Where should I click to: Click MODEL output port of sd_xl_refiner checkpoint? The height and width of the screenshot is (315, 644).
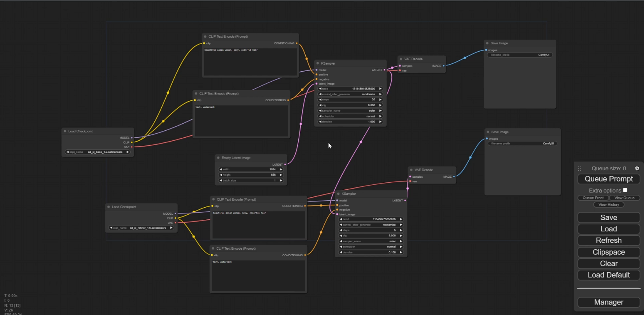click(175, 213)
